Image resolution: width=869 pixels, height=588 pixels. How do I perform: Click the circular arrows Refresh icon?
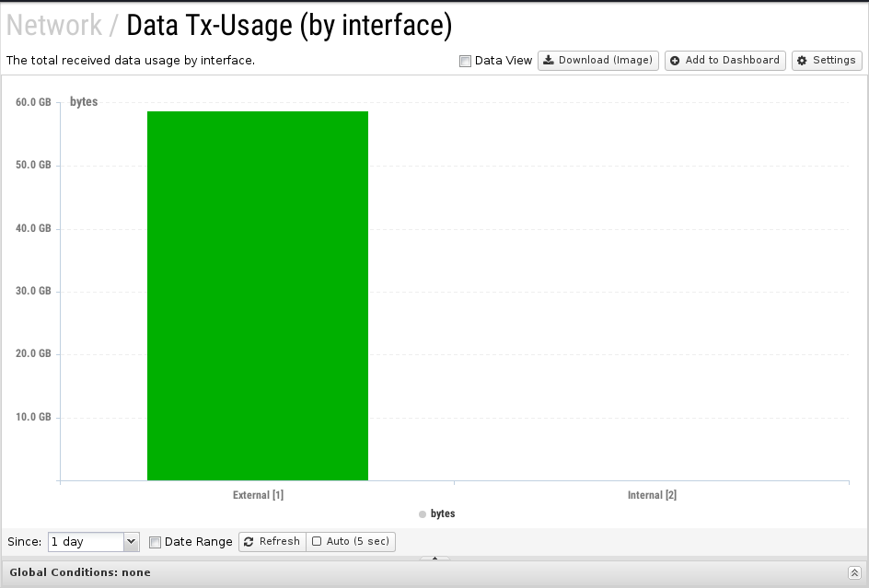pyautogui.click(x=249, y=541)
